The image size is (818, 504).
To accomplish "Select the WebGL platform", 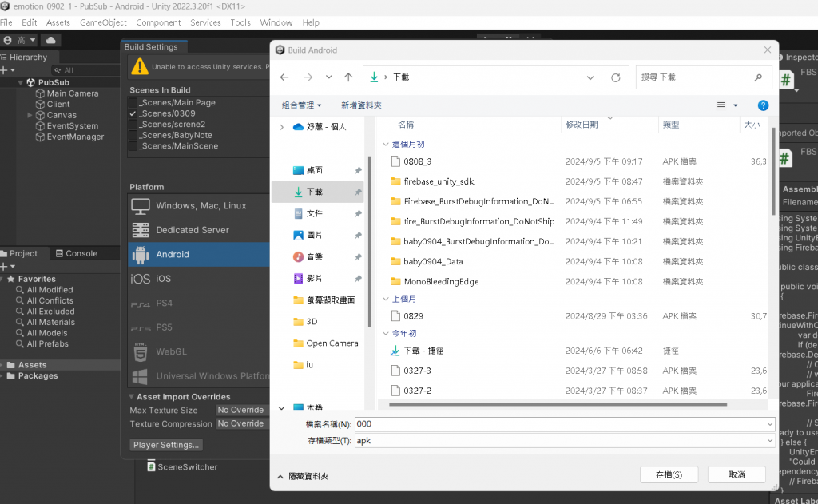I will click(199, 351).
